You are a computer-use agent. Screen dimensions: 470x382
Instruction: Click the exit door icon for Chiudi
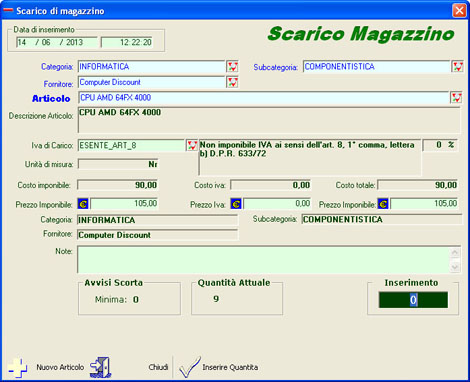click(x=100, y=367)
